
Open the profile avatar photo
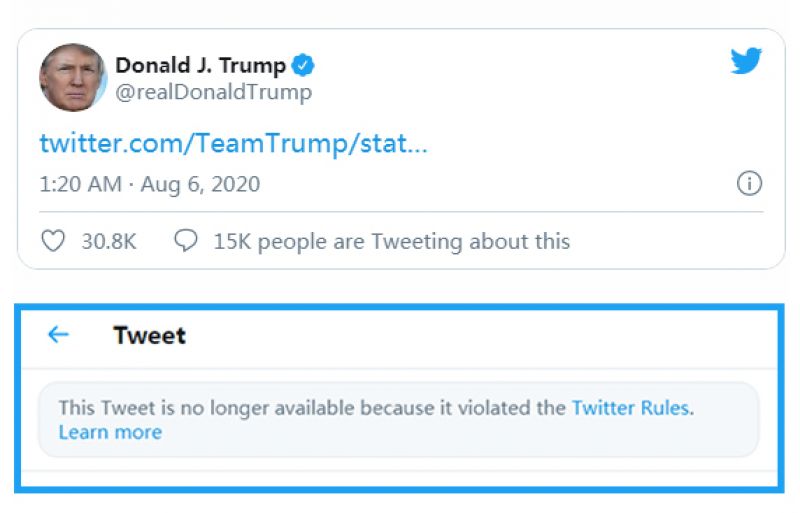[73, 78]
